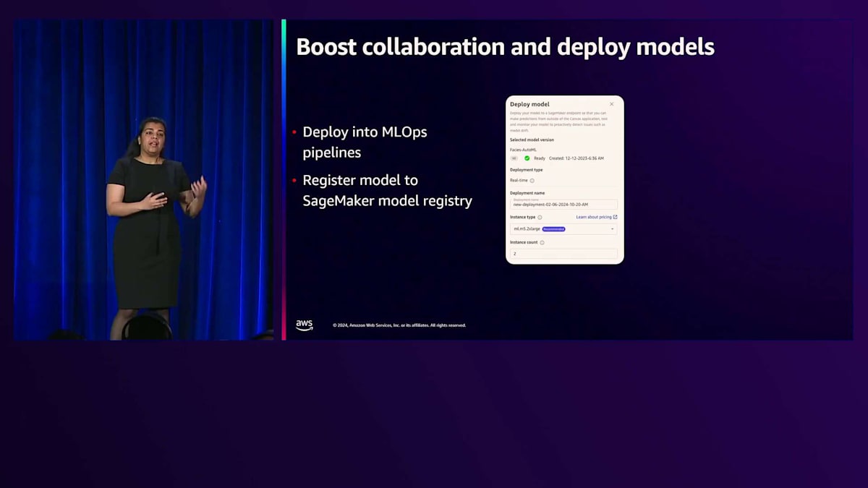Viewport: 868px width, 488px height.
Task: Click the Instance count input field
Action: point(564,254)
